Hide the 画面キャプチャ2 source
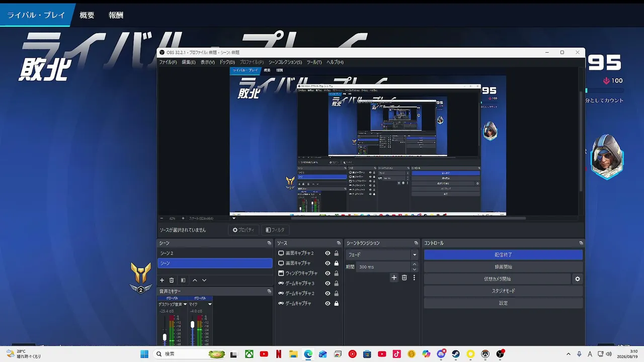 click(x=328, y=253)
